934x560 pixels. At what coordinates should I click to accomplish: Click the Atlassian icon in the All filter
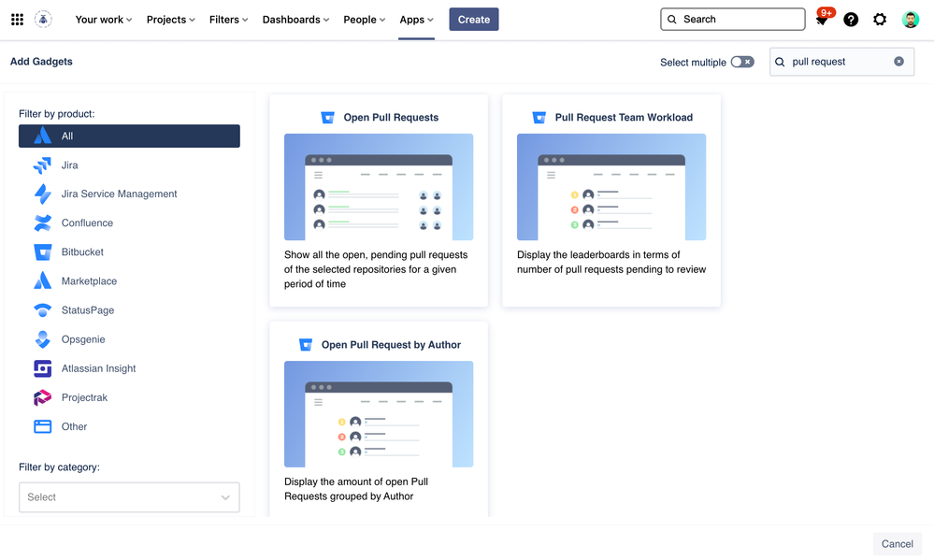[42, 136]
